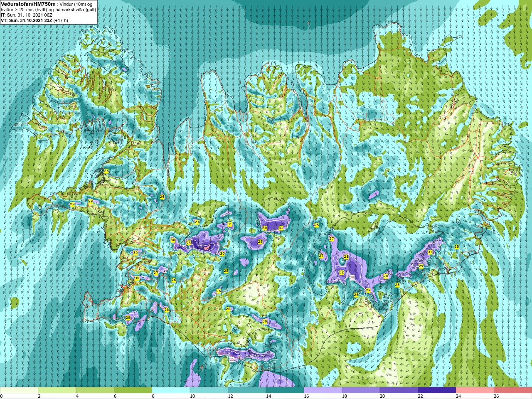This screenshot has width=532, height=399.
Task: Select the 22–24 m/s dark indigo legend swatch
Action: [x=437, y=390]
